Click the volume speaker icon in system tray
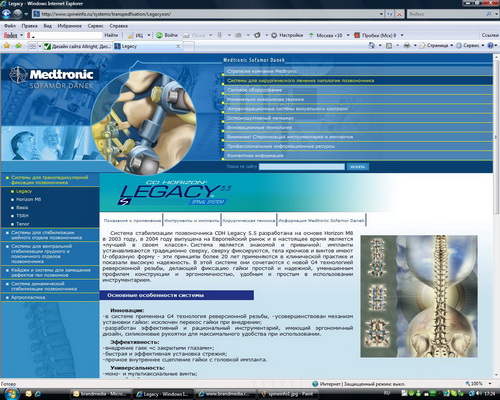 (x=479, y=394)
